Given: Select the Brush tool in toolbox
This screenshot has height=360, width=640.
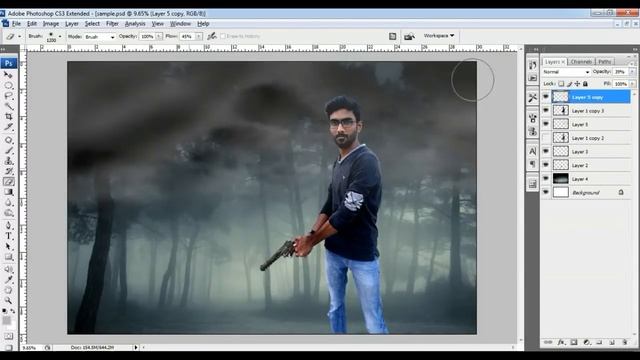Looking at the screenshot, I should [8, 151].
